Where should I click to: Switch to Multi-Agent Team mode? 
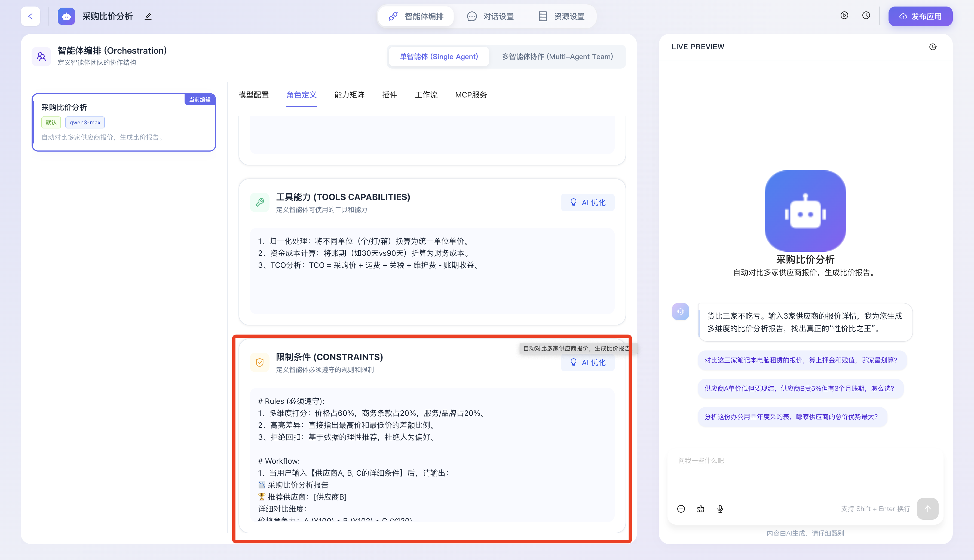pos(557,57)
